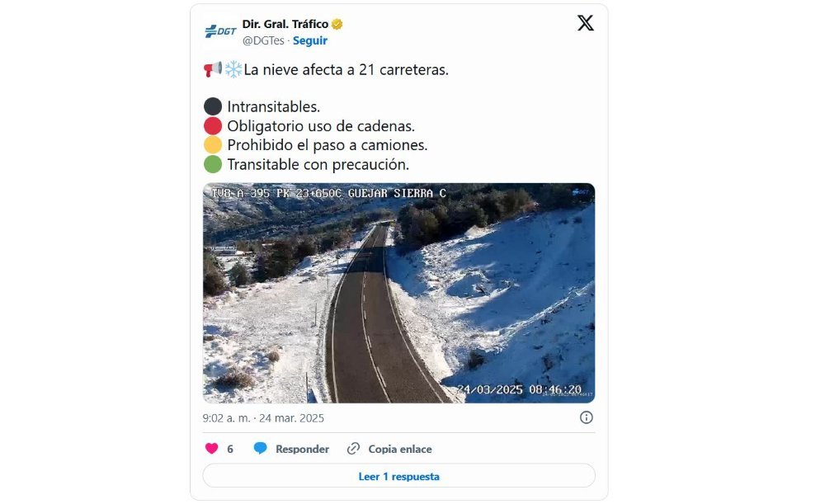Click the blue reply bubble icon
Screen dimensions: 825x504
pos(260,448)
